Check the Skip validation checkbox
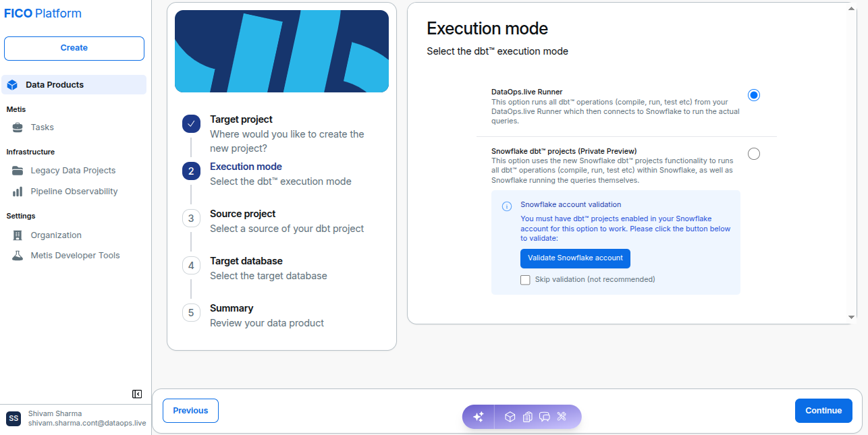The height and width of the screenshot is (435, 868). pyautogui.click(x=525, y=280)
